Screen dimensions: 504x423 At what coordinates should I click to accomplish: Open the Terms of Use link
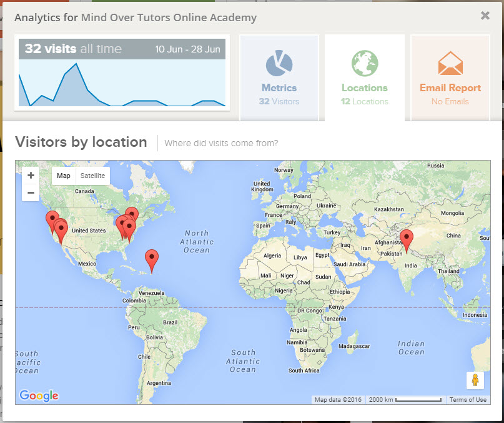click(x=468, y=399)
